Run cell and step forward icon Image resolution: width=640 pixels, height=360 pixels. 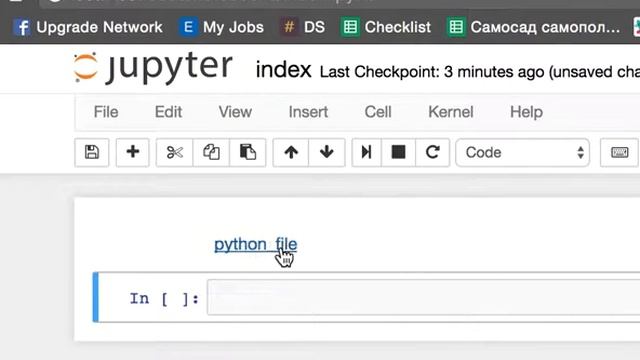(x=366, y=152)
